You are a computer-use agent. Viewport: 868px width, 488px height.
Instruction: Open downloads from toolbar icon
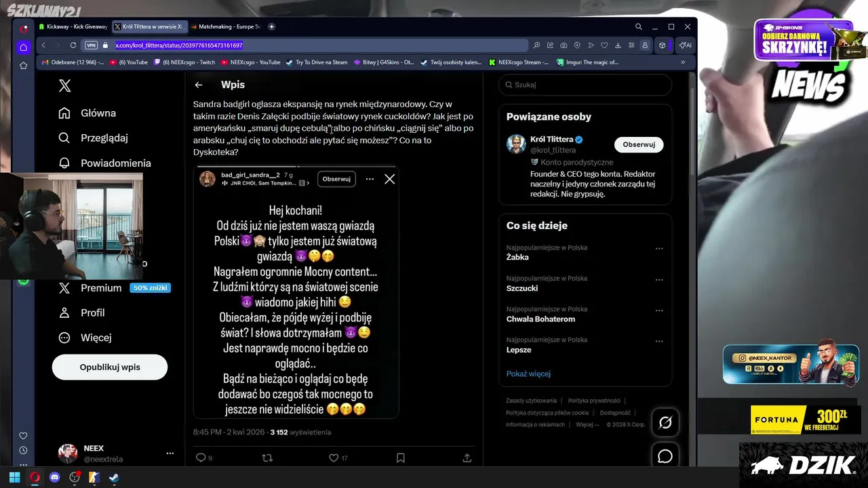pos(618,45)
